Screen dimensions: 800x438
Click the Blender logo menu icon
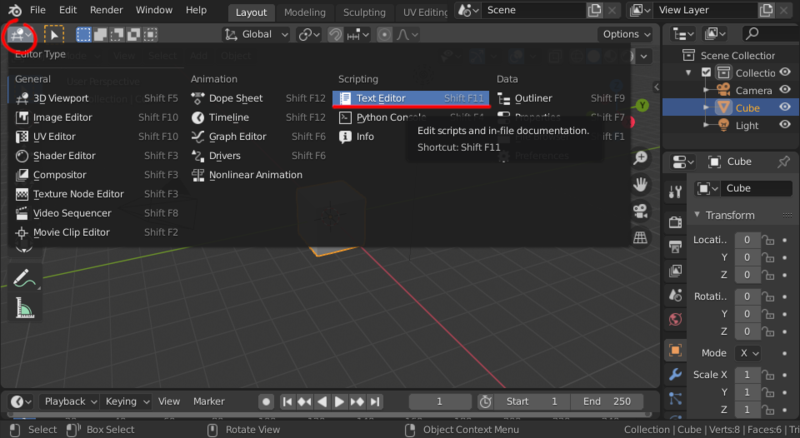tap(15, 10)
